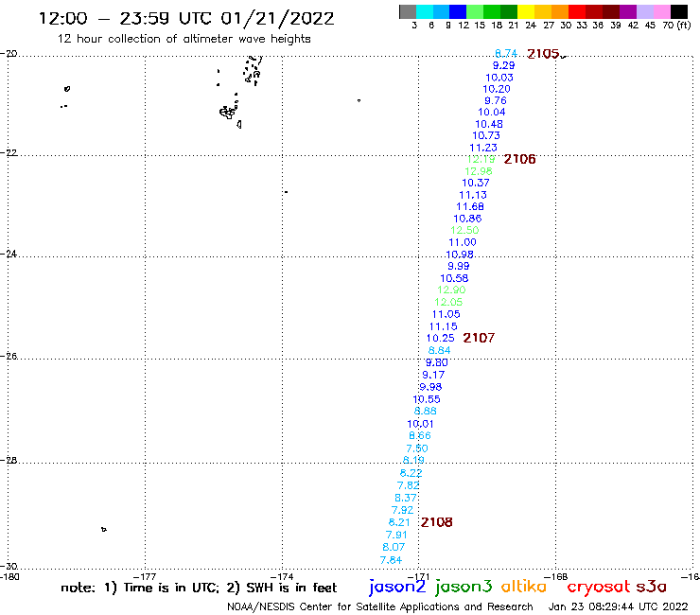Click the 11.15 wave height value
This screenshot has width=700, height=615.
444,326
